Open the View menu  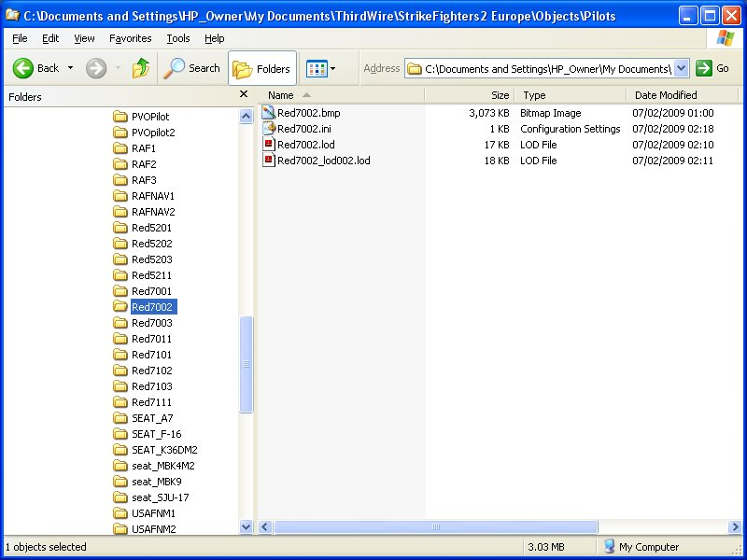(84, 38)
